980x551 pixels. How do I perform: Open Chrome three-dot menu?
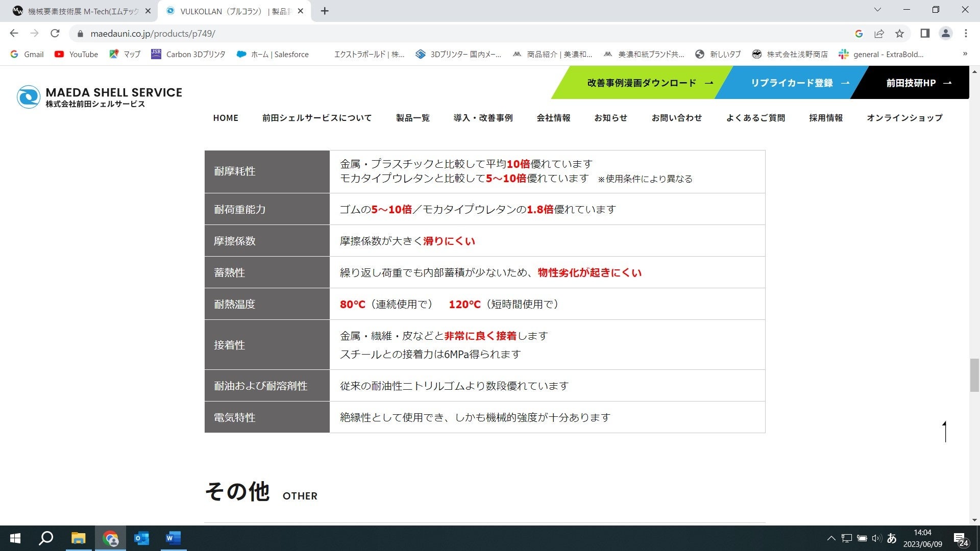[x=966, y=34]
